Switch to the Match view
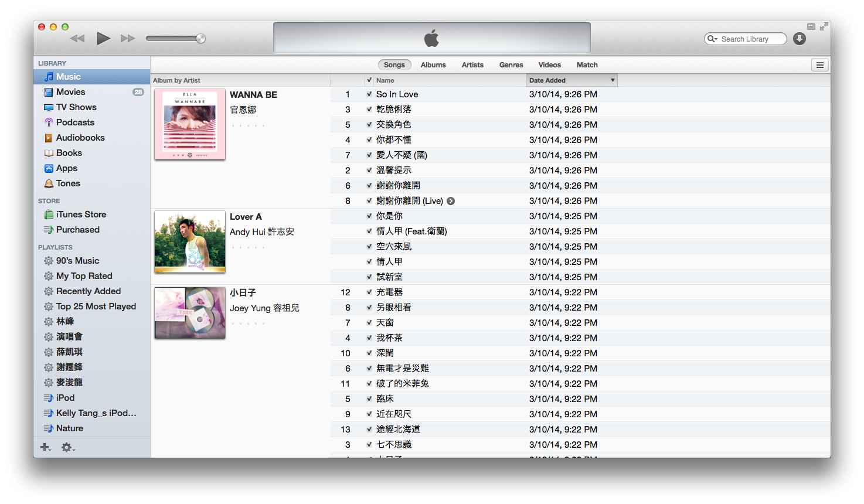864x504 pixels. tap(587, 65)
